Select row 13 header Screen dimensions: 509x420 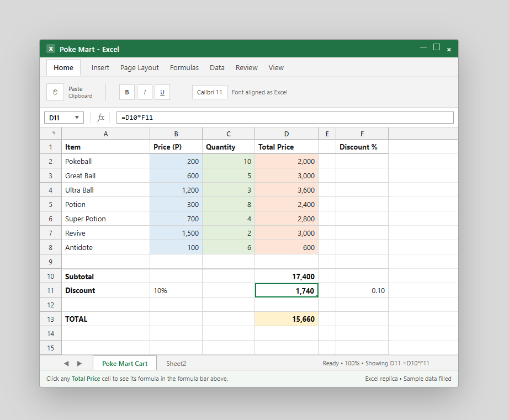pyautogui.click(x=51, y=319)
